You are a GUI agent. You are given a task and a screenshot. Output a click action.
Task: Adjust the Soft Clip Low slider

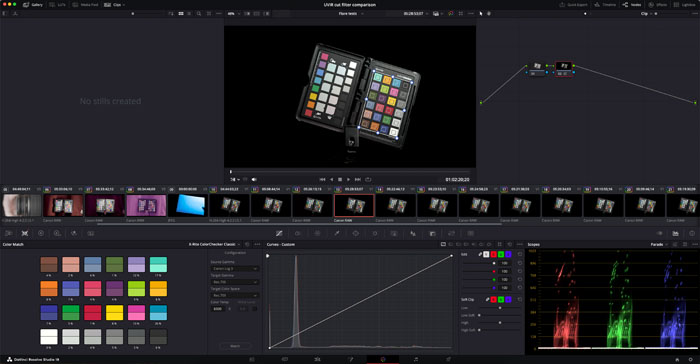point(500,308)
